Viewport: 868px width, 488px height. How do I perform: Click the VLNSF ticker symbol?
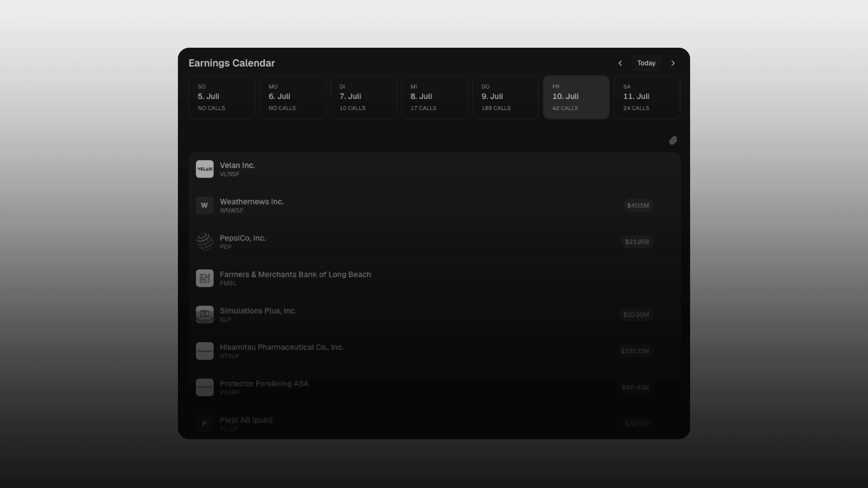pyautogui.click(x=230, y=174)
